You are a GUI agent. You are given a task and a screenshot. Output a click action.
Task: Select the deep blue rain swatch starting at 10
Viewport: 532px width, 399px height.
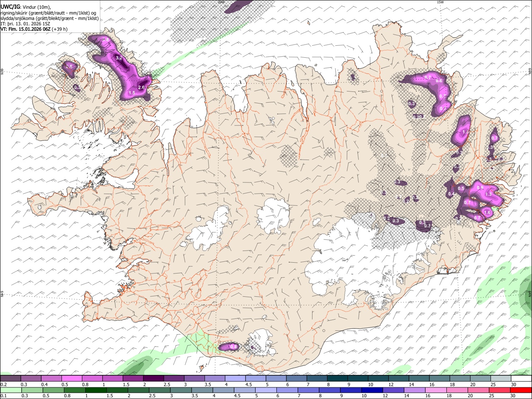coord(372,390)
